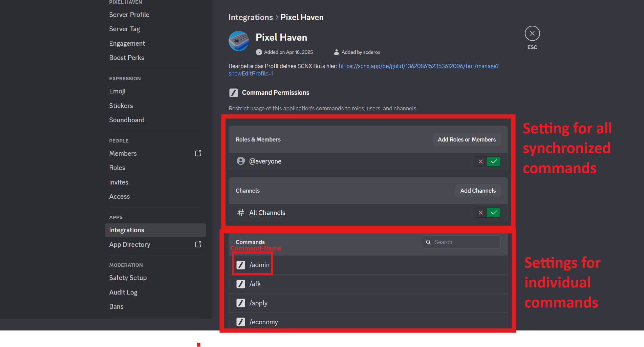Switch to the Audit Log section

123,292
